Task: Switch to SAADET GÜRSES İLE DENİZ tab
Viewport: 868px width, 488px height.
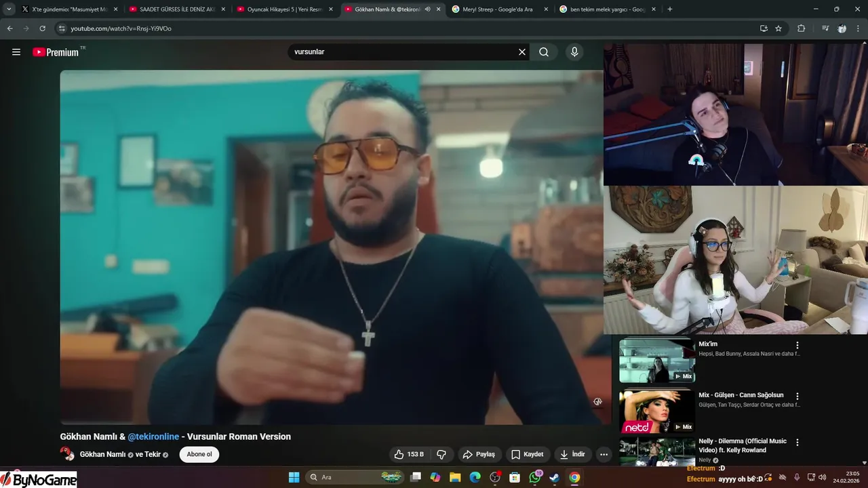Action: 176,9
